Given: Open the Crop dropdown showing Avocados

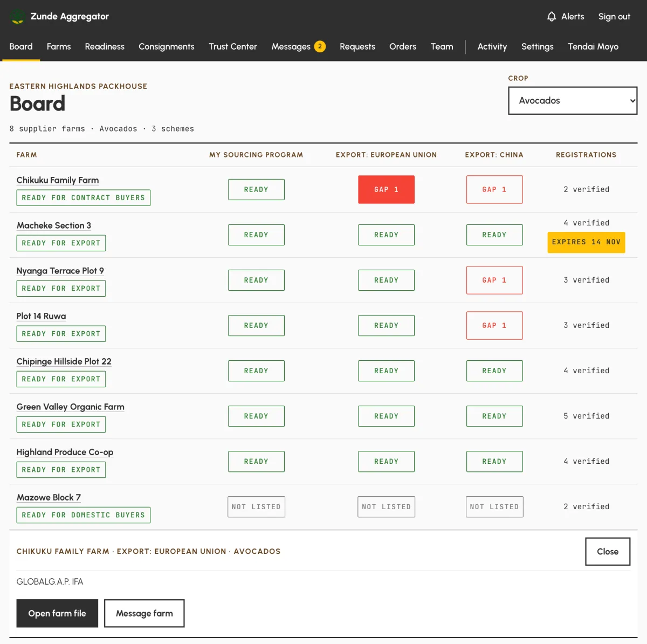Looking at the screenshot, I should point(573,100).
